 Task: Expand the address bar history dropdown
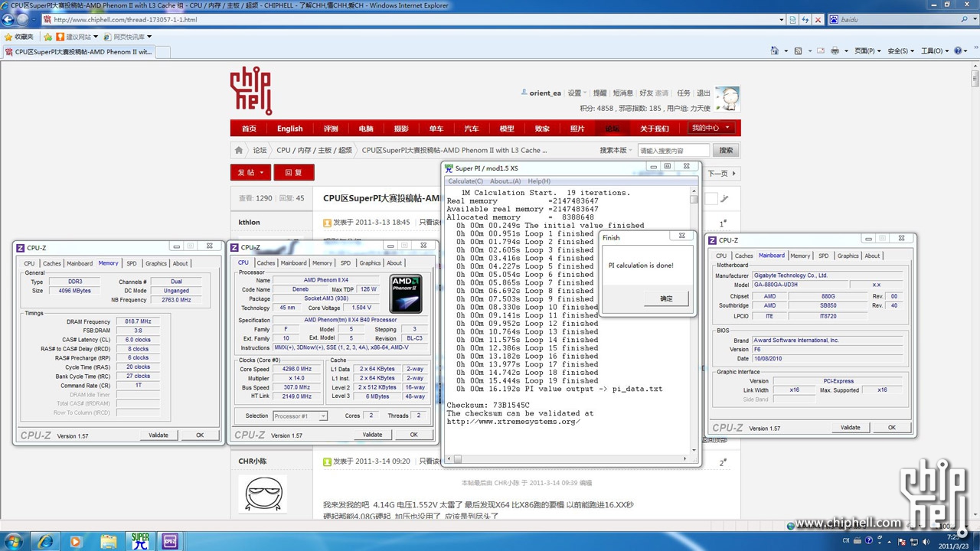click(781, 20)
